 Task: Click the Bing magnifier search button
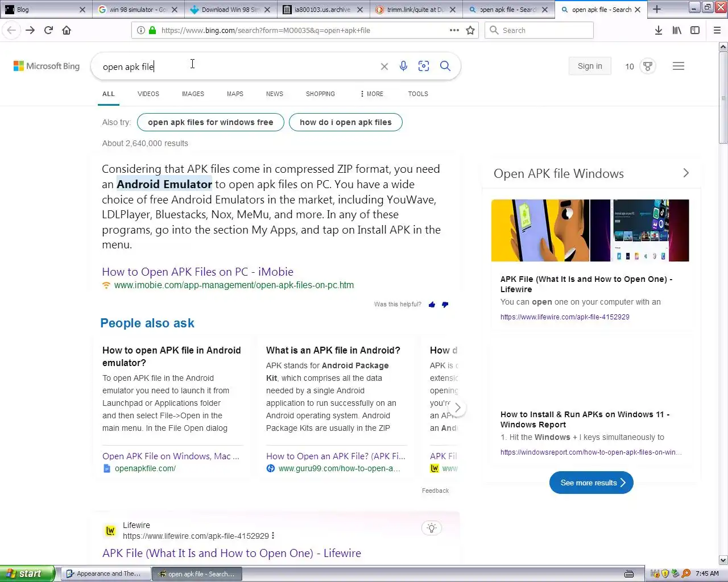(445, 66)
